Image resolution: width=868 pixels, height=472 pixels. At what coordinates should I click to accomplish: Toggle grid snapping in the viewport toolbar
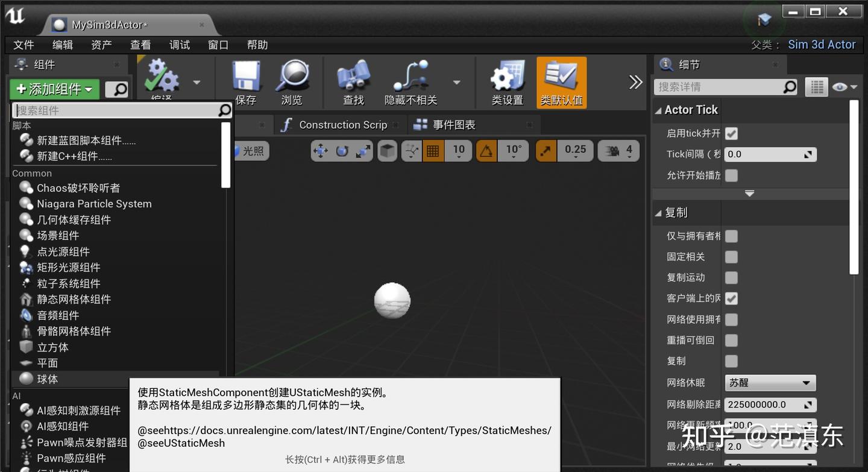(x=433, y=151)
